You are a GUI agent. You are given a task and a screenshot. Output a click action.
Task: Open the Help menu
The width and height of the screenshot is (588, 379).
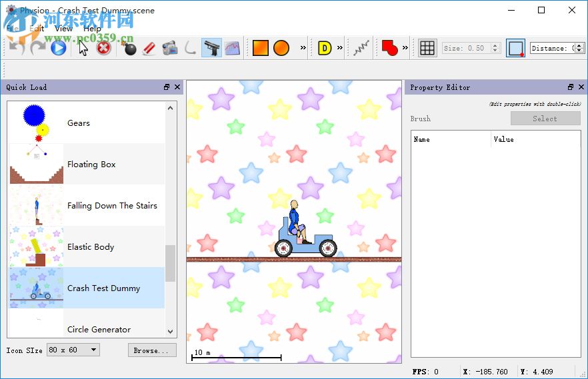pyautogui.click(x=92, y=29)
